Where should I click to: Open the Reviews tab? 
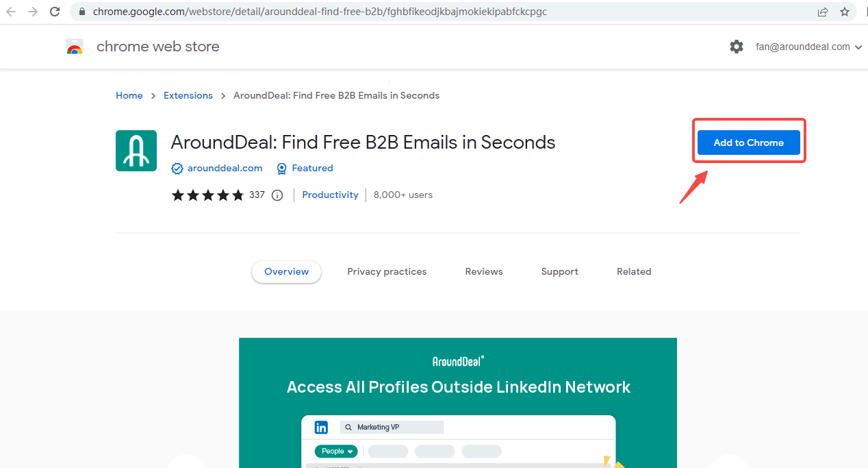484,272
